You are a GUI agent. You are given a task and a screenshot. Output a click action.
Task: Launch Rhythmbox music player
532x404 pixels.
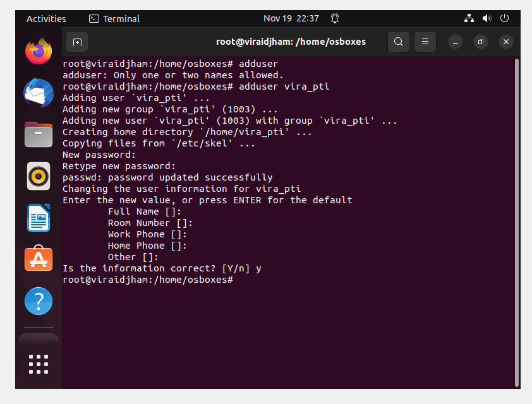click(39, 176)
